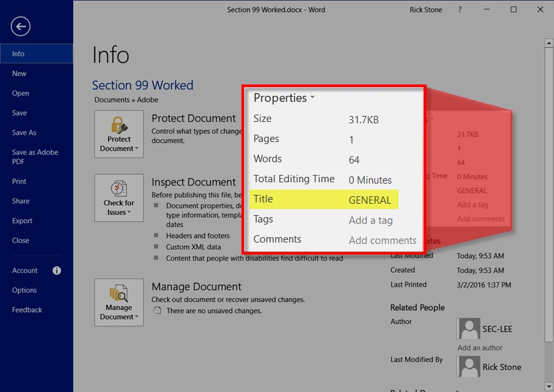
Task: Select Save As option
Action: pos(36,133)
